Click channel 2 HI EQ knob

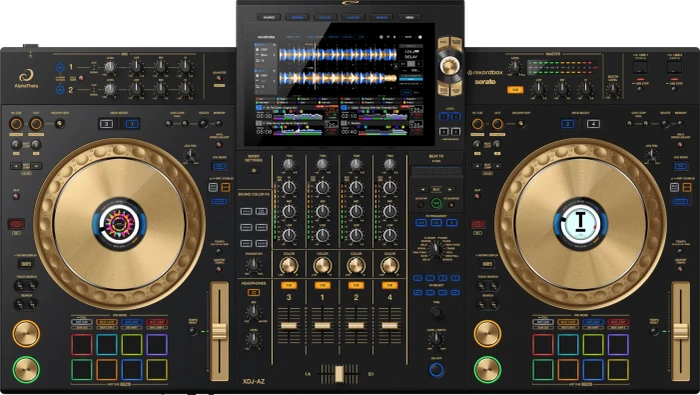pyautogui.click(x=356, y=187)
